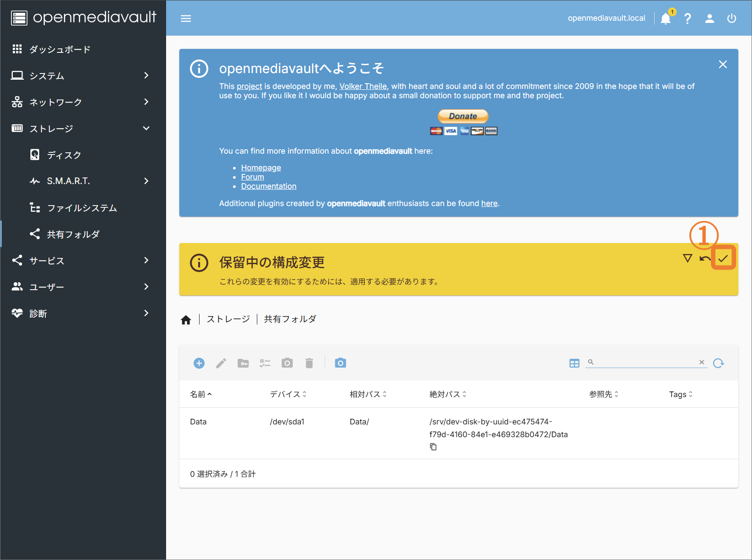Open the user account menu icon
This screenshot has width=752, height=560.
[709, 18]
